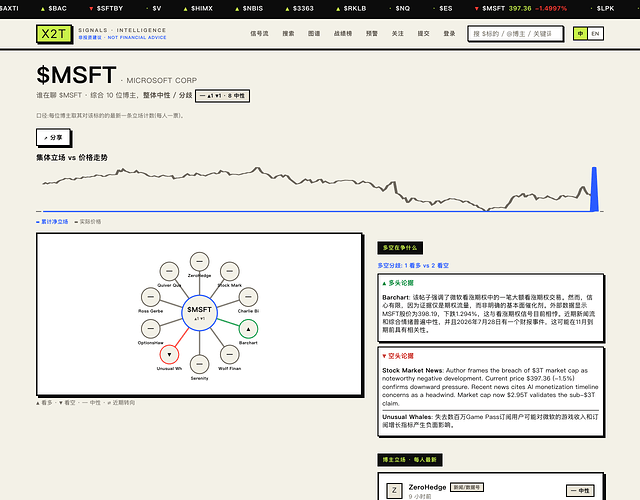Click the 博主立场 · 每人最新 section tag
Image resolution: width=640 pixels, height=500 pixels.
point(410,460)
